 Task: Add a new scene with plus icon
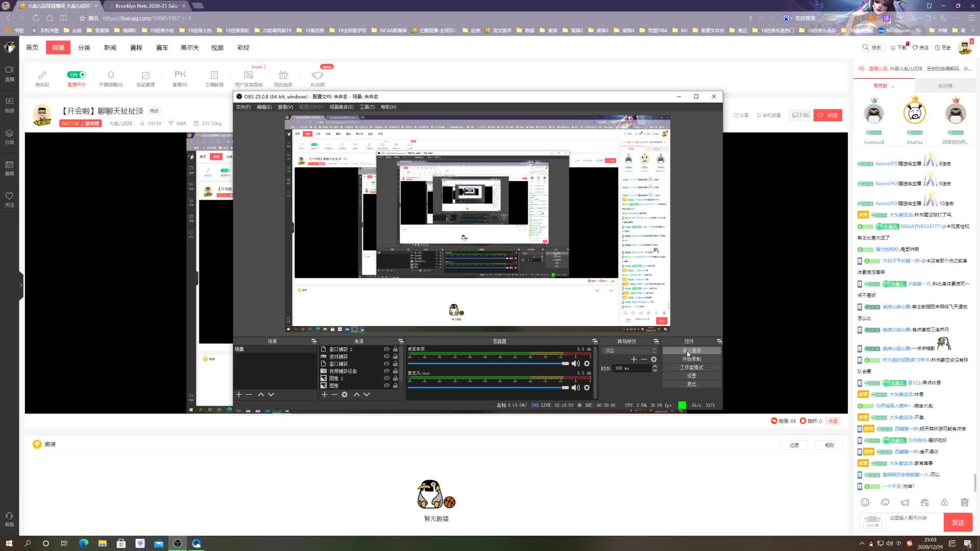pyautogui.click(x=238, y=394)
